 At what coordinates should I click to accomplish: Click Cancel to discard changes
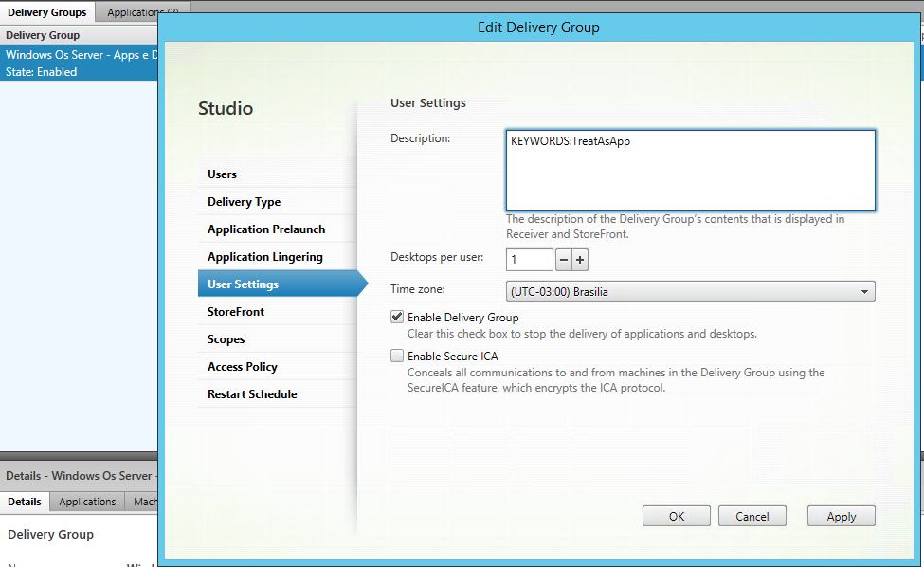[752, 517]
